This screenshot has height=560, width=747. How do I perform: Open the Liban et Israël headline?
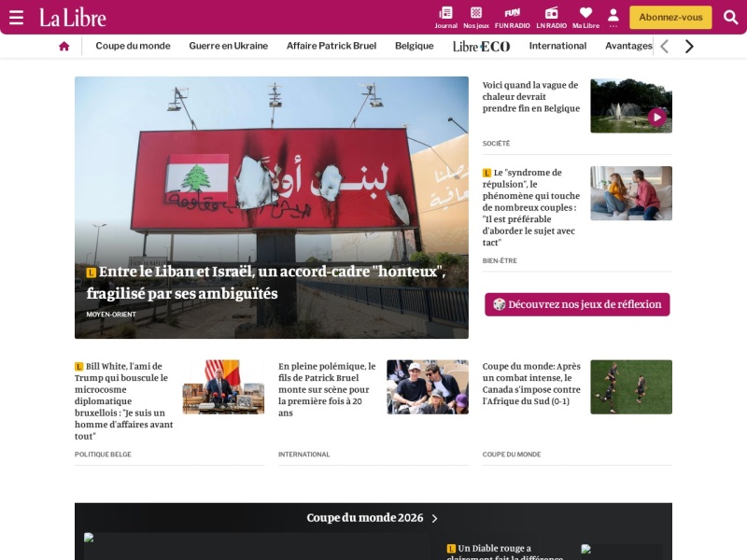[x=266, y=283]
